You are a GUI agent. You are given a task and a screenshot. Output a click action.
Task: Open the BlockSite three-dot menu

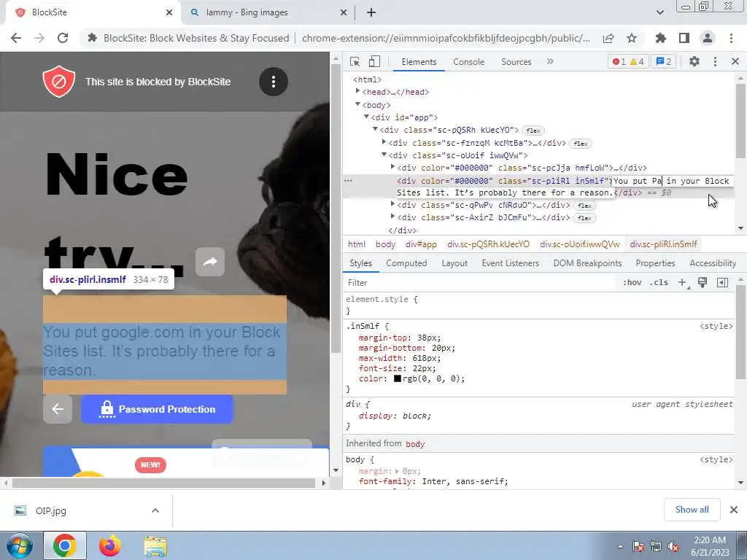point(274,82)
